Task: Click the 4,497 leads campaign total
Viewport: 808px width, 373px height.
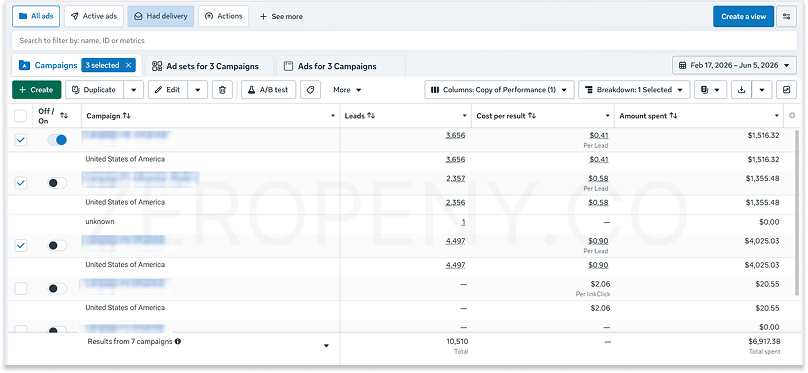Action: pos(455,241)
